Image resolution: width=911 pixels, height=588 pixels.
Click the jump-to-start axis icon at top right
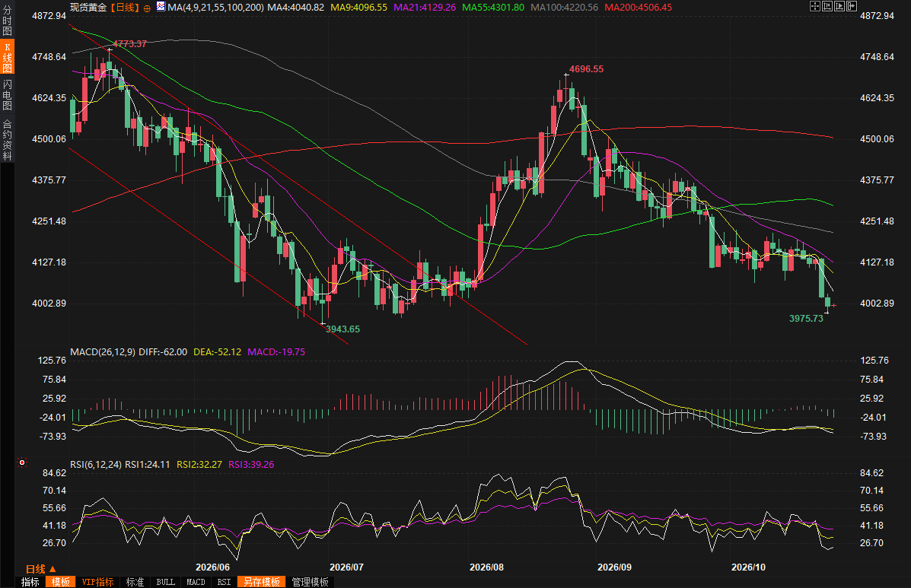[x=827, y=6]
